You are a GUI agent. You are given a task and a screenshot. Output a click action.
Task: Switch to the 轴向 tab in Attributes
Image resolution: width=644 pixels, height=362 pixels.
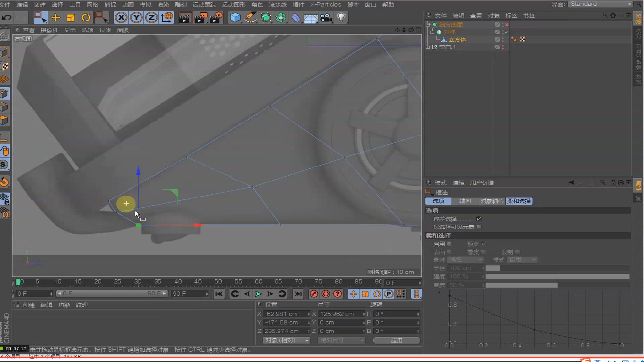pyautogui.click(x=465, y=201)
